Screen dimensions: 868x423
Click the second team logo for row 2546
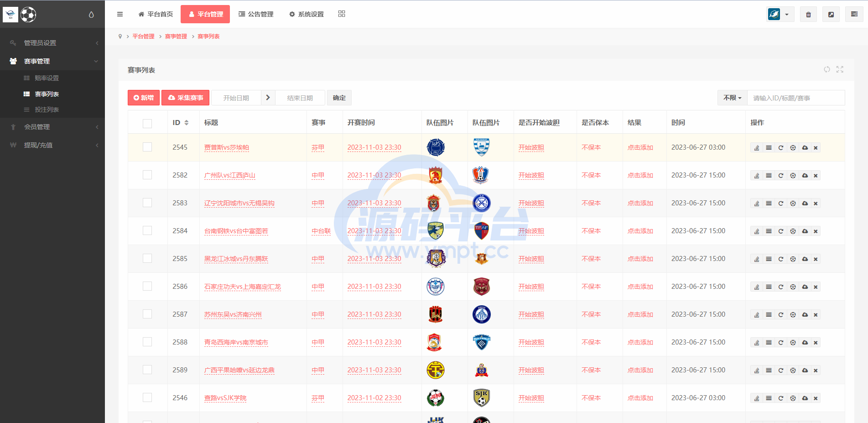point(482,398)
